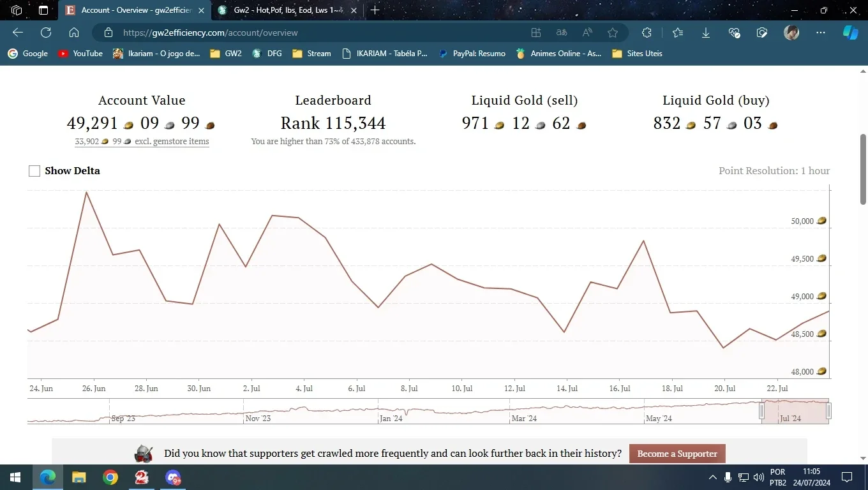Open the Google bookmark
This screenshot has width=868, height=490.
[27, 54]
